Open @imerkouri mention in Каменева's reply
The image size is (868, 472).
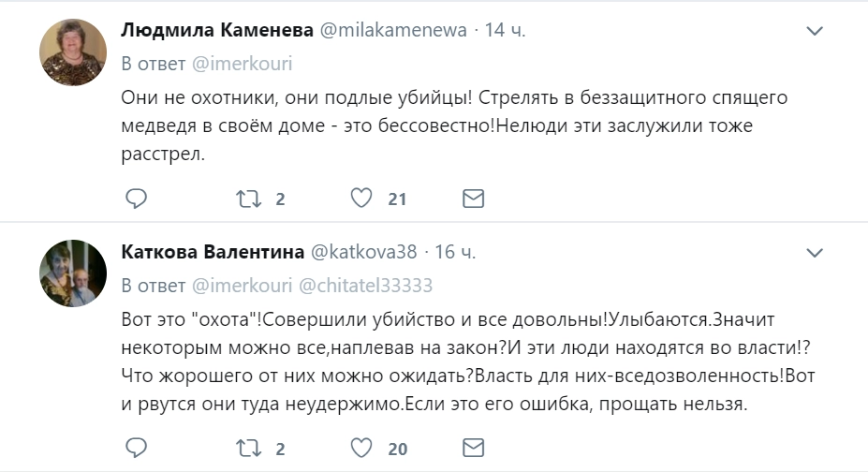[243, 65]
